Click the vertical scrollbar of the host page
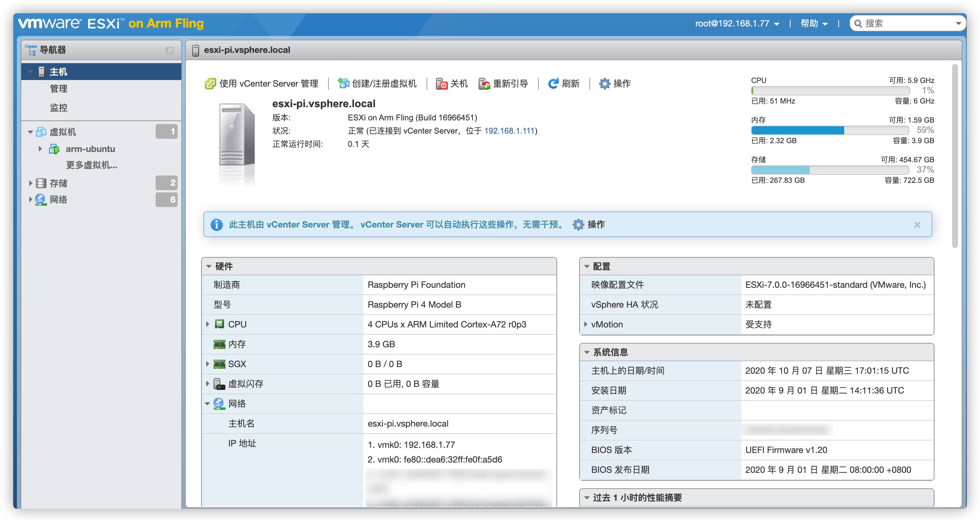This screenshot has width=980, height=522. point(955,156)
